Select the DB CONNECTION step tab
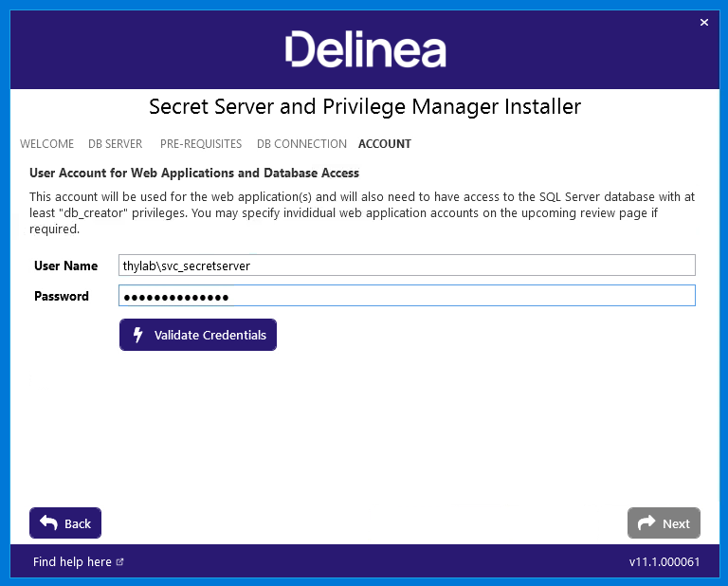The width and height of the screenshot is (728, 586). click(x=301, y=144)
